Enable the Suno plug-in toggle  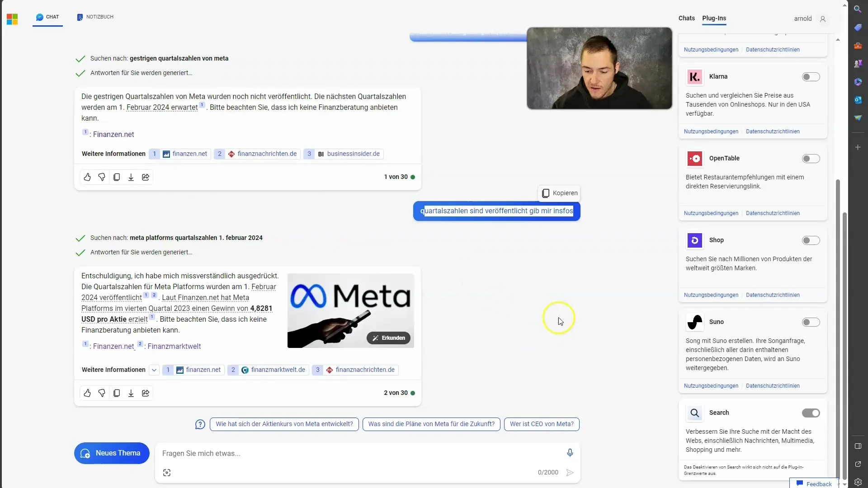811,322
